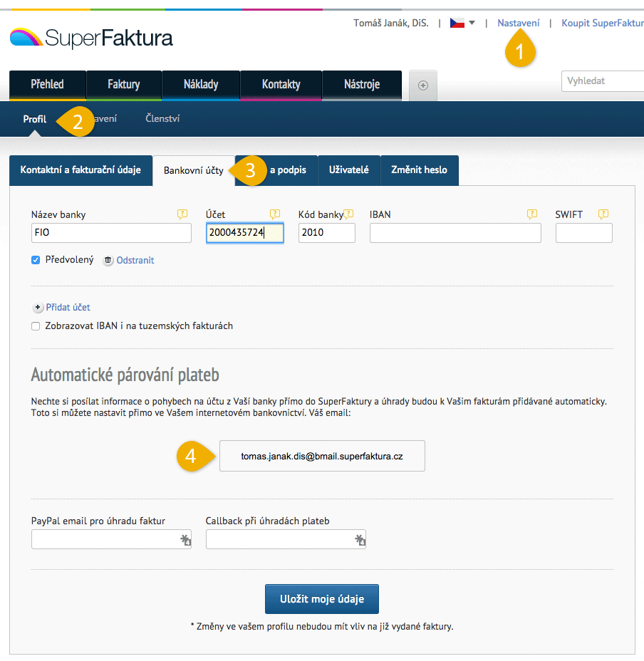
Task: Open the language dropdown arrow
Action: point(472,23)
